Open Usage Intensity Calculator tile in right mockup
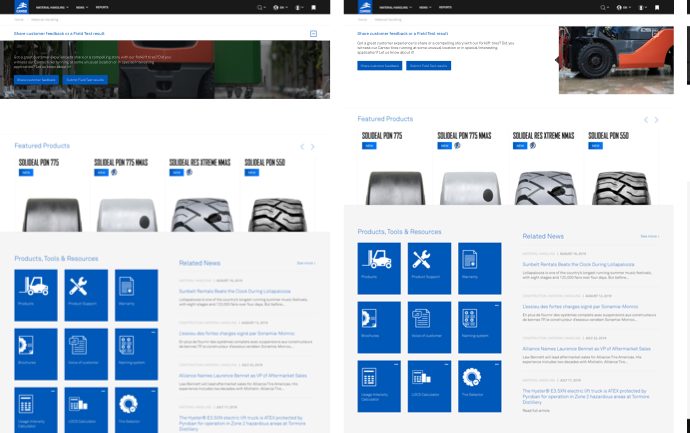 [379, 386]
